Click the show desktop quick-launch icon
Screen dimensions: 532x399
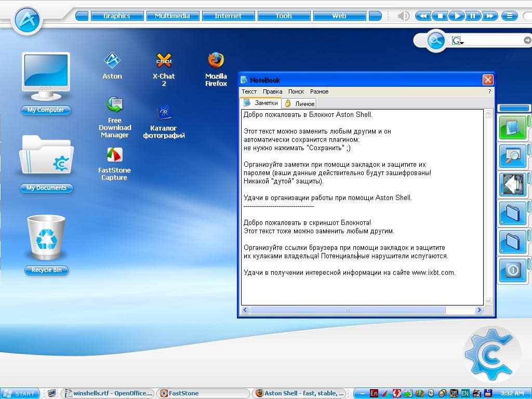point(51,393)
